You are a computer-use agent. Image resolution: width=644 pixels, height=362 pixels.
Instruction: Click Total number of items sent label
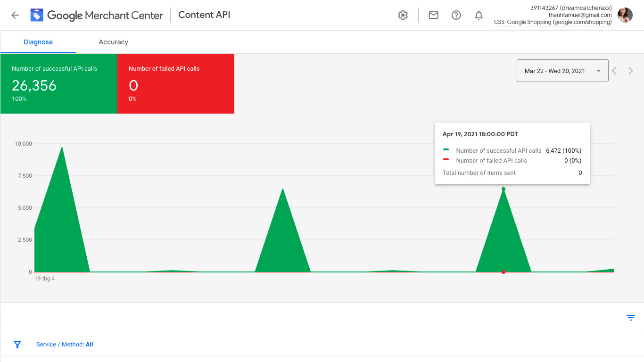479,173
